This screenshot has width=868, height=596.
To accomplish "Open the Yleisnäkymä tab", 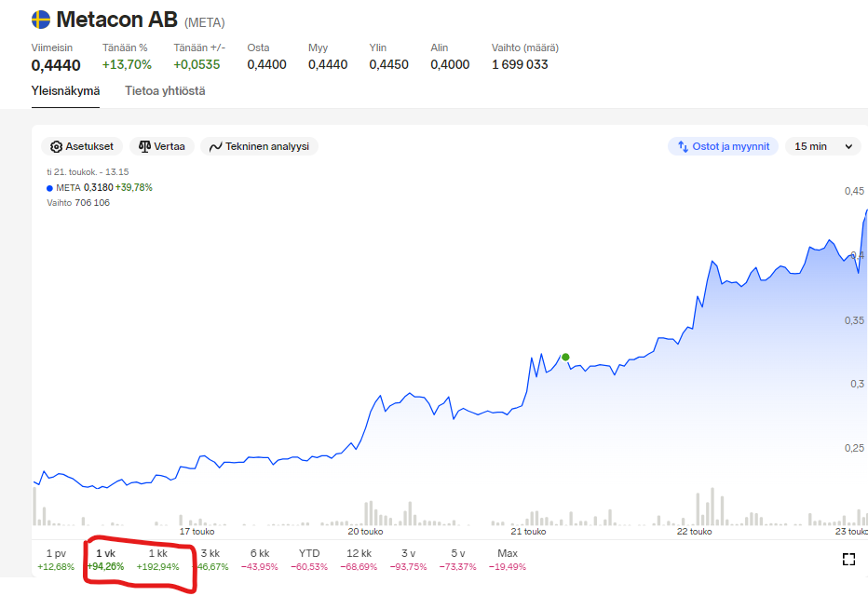I will point(65,91).
